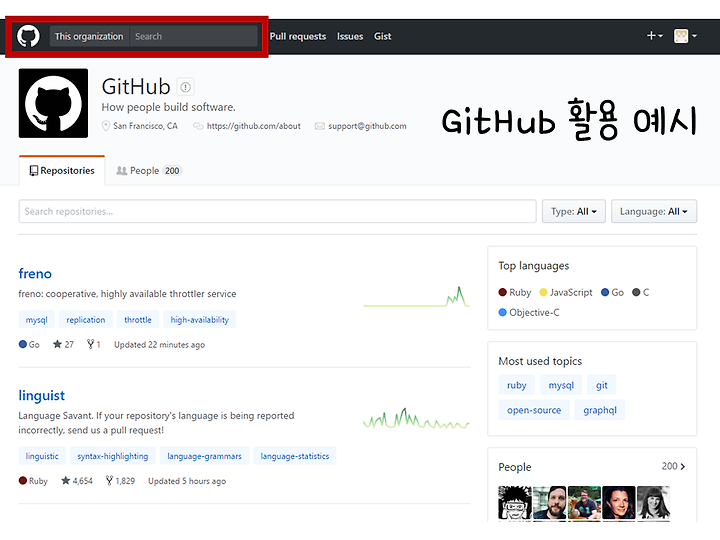Open the Type: All dropdown
The height and width of the screenshot is (540, 720).
pos(574,211)
